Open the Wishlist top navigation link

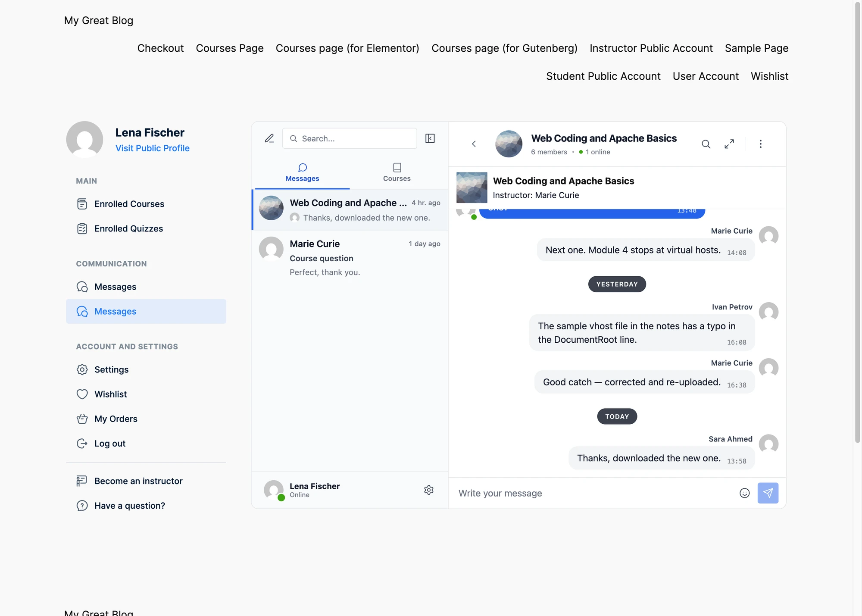(769, 76)
